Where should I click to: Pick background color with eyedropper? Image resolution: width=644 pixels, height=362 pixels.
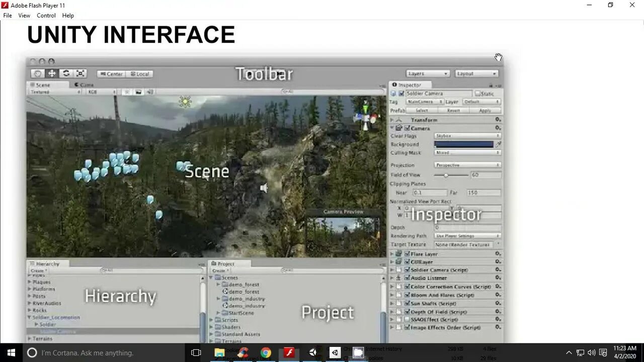point(498,144)
